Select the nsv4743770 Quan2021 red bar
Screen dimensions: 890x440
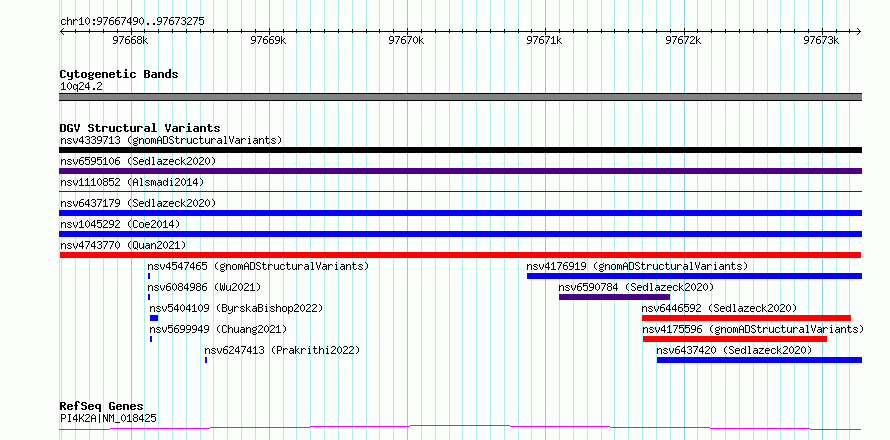click(x=460, y=255)
